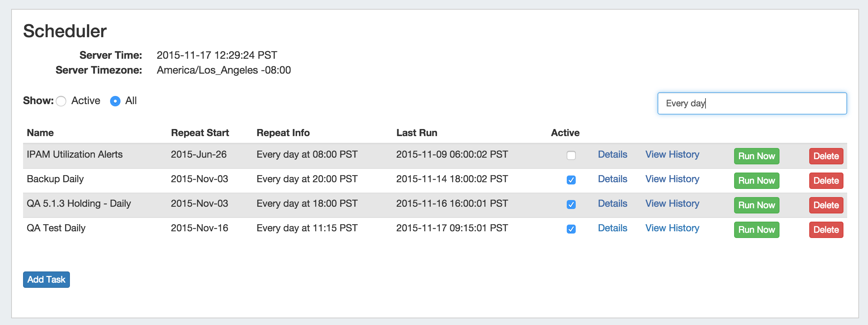Delete the IPAM Utilization Alerts task

pos(826,156)
